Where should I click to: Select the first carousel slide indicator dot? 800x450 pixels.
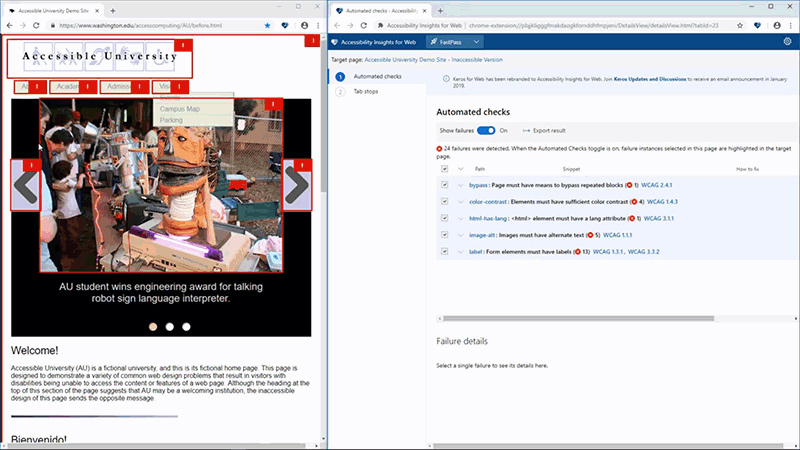pos(153,326)
